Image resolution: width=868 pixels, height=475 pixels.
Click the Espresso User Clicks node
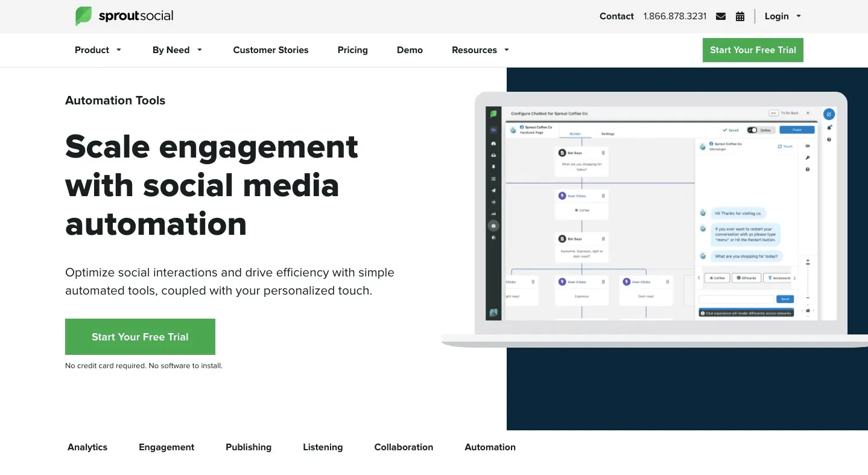[581, 290]
